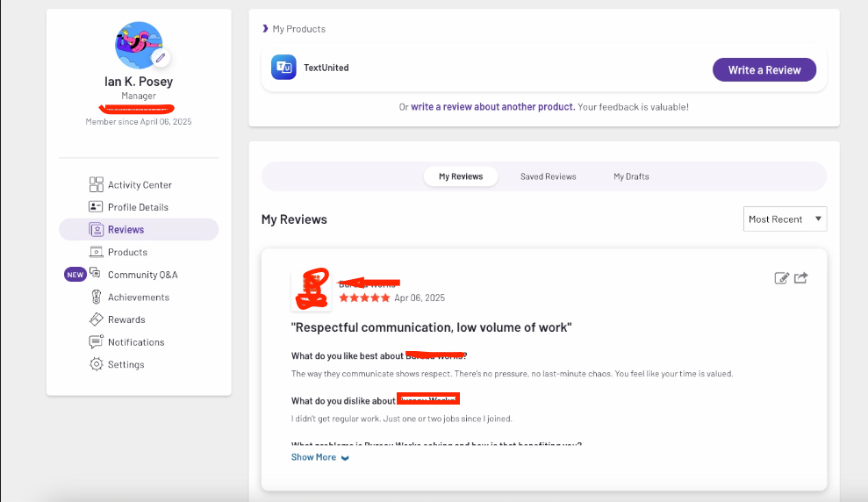
Task: Switch to the Saved Reviews tab
Action: point(548,176)
